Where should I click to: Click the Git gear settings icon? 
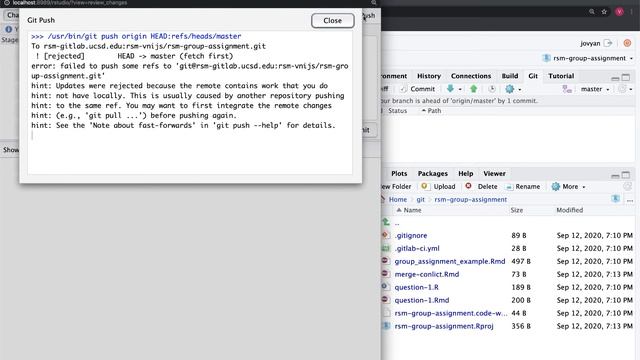tap(509, 89)
